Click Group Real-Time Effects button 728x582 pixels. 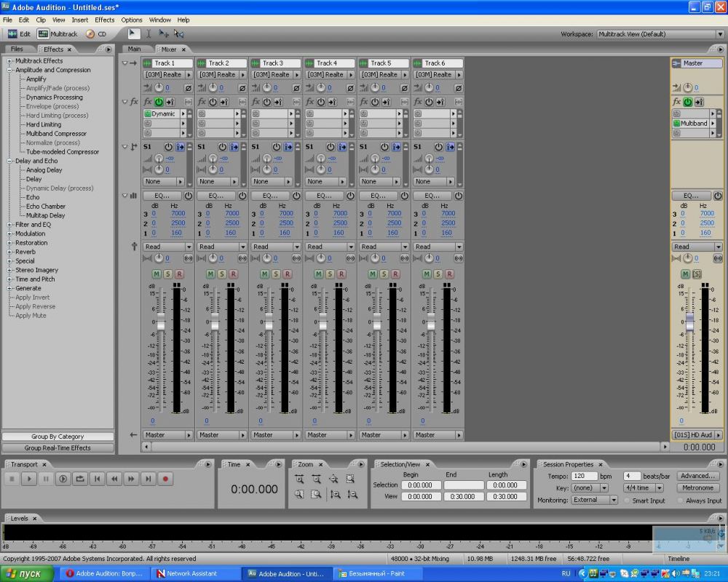point(58,448)
